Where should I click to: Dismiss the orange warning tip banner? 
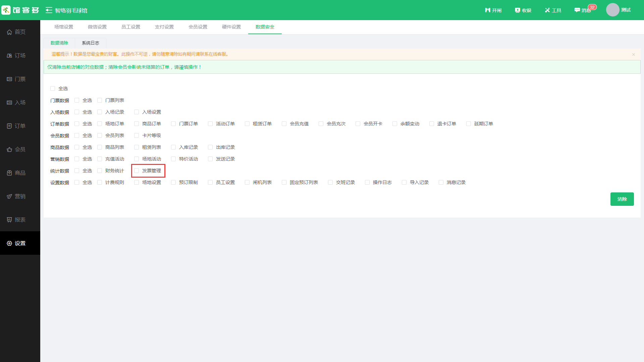pyautogui.click(x=634, y=54)
